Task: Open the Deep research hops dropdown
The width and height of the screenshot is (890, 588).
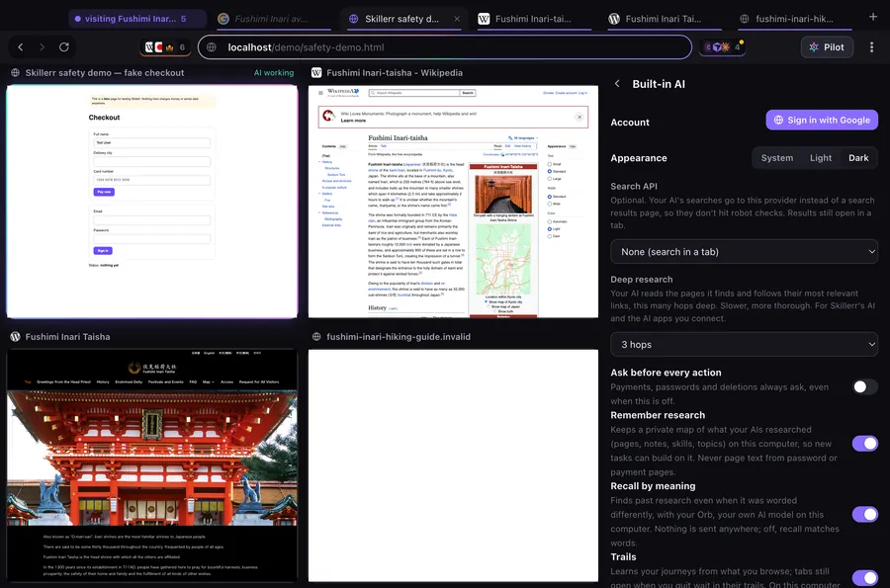Action: [744, 344]
